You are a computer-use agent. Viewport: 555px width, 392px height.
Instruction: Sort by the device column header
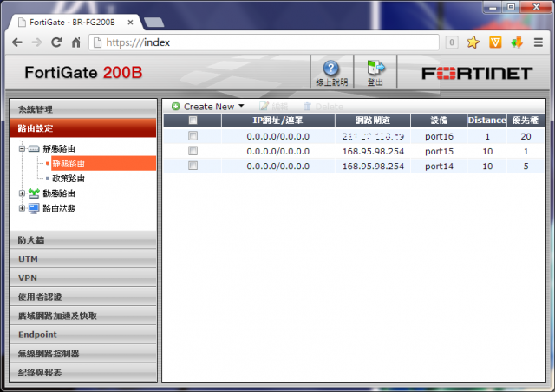tap(439, 121)
